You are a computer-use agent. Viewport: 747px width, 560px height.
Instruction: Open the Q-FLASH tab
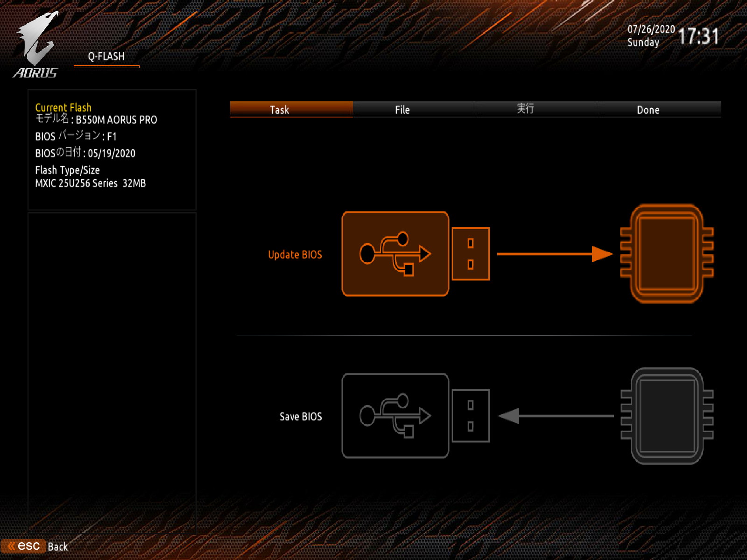click(106, 57)
